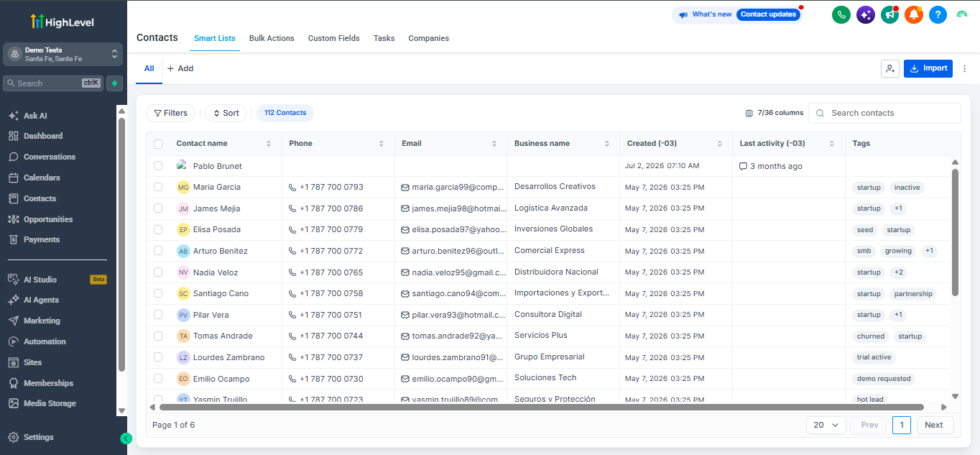Open Opportunities in the sidebar
Image resolution: width=980 pixels, height=455 pixels.
(x=41, y=219)
